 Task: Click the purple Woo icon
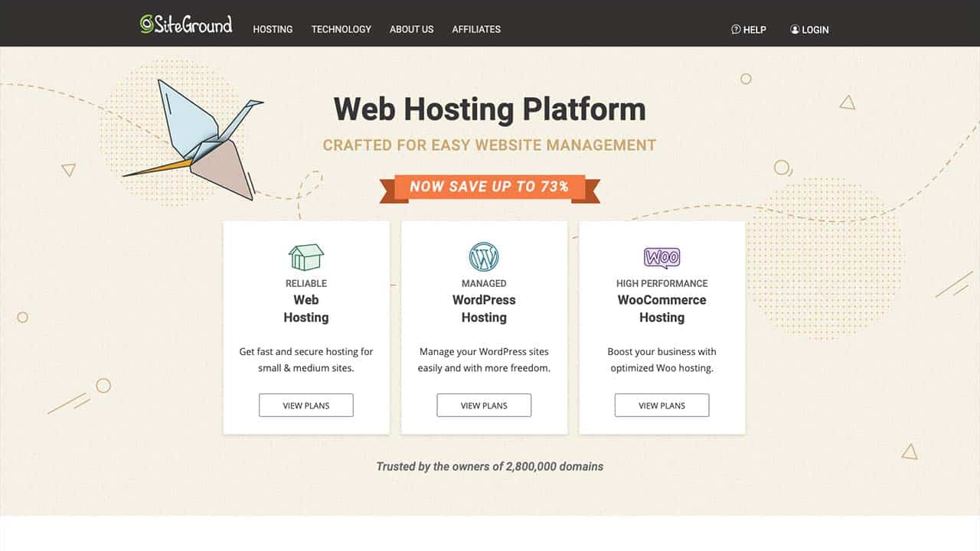[661, 257]
